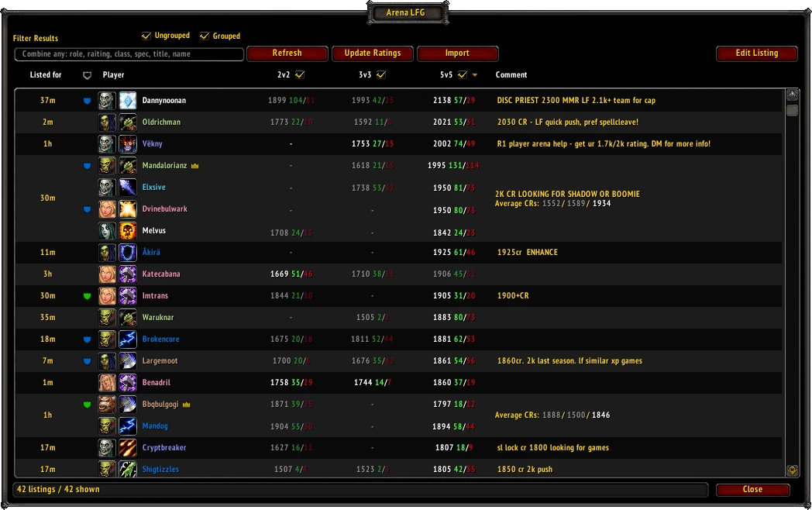Select player name Largemoot
Screen dimensions: 812x510
[x=160, y=361]
